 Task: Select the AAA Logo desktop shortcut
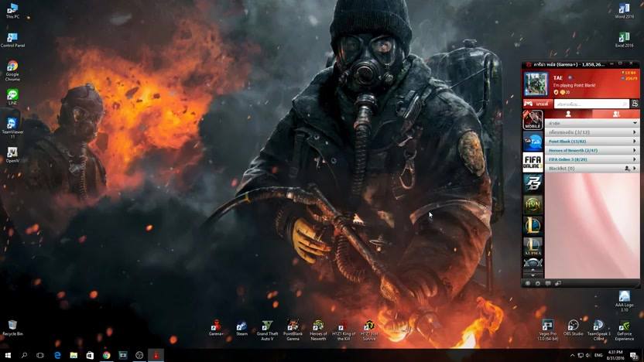(625, 300)
